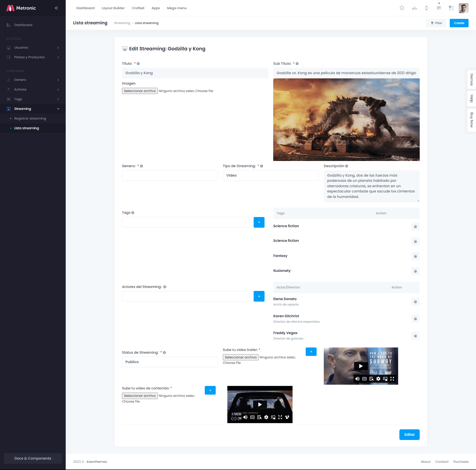Open settings gear on the content video player
The width and height of the screenshot is (476, 470).
pos(266,417)
